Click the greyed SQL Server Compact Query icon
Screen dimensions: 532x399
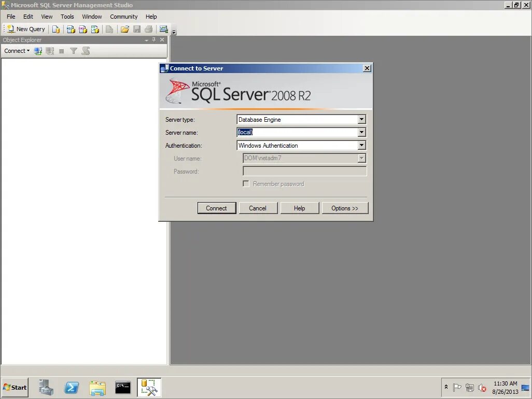coord(109,30)
